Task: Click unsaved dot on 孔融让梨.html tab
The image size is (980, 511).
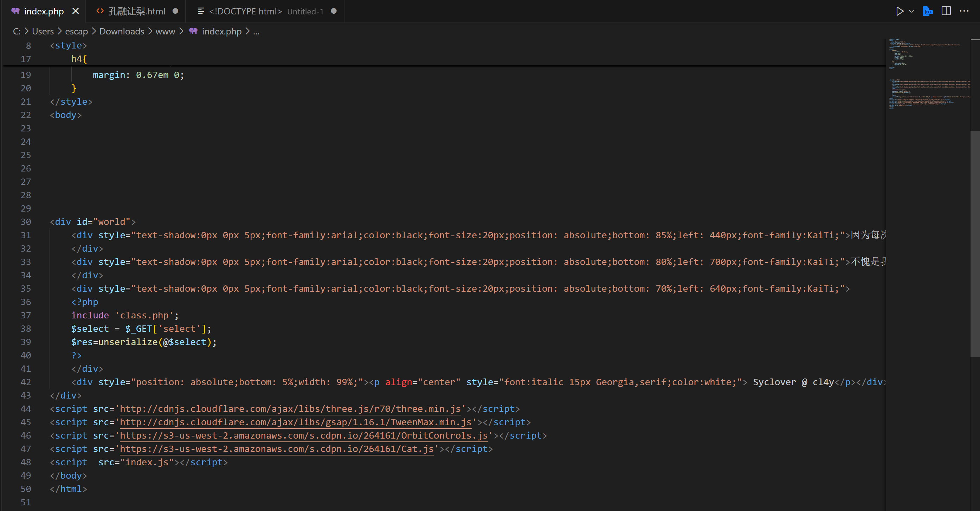Action: [x=175, y=11]
